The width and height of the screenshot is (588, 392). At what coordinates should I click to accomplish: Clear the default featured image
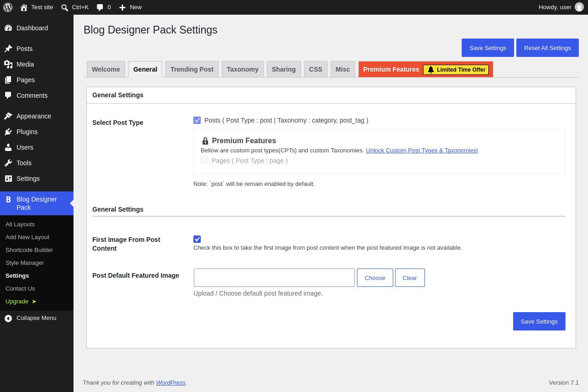pos(410,278)
